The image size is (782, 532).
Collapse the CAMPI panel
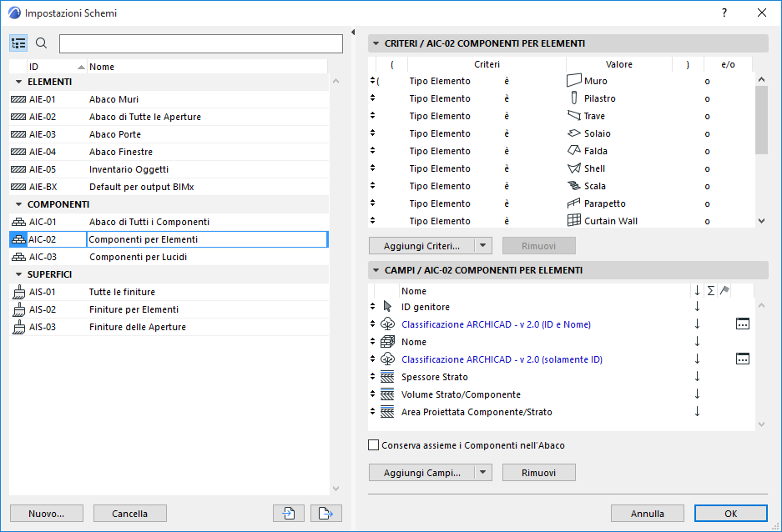(376, 270)
